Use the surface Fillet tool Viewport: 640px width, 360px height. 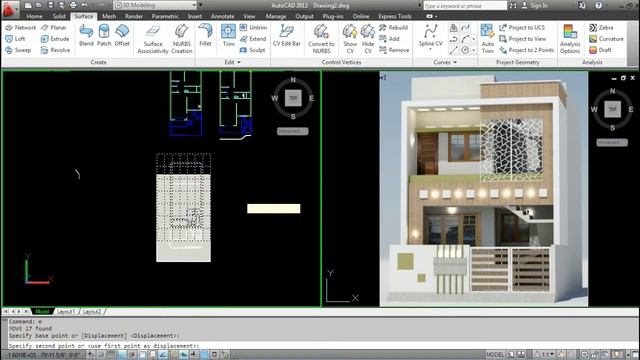205,35
